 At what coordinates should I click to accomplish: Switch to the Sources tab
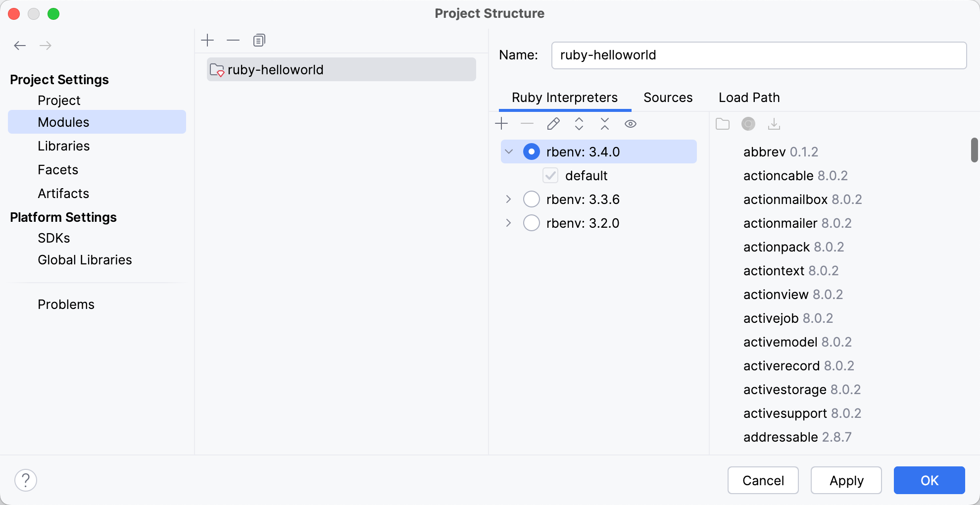(668, 98)
